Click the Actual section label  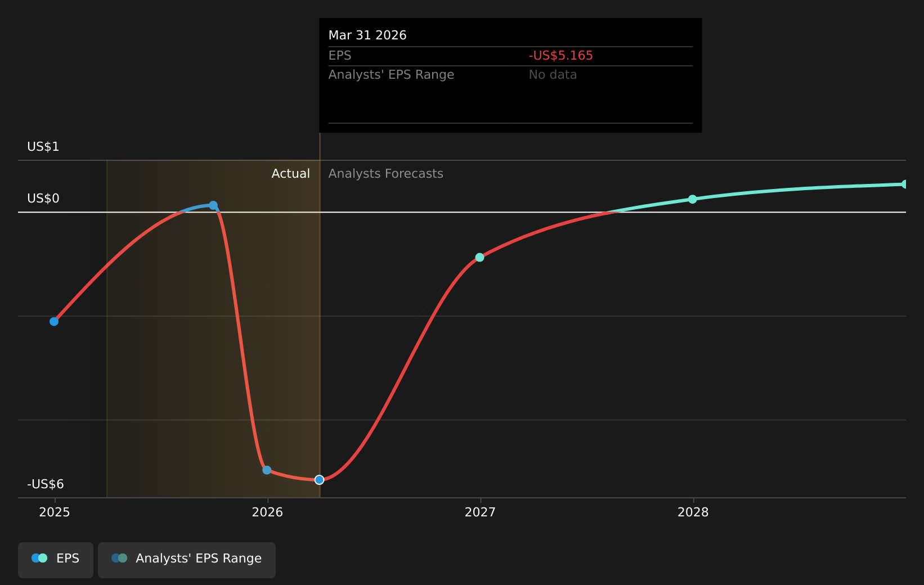tap(291, 174)
